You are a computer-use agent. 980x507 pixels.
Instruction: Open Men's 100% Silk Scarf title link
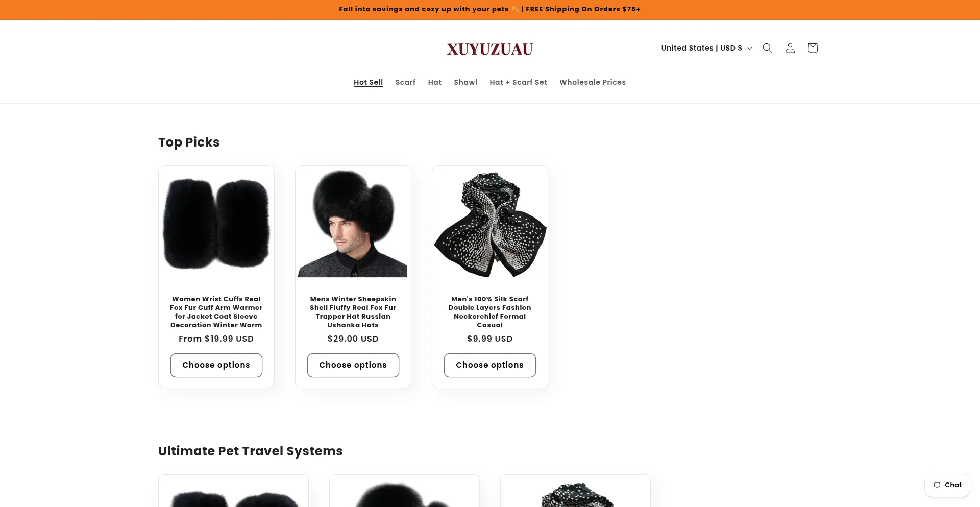pyautogui.click(x=490, y=312)
